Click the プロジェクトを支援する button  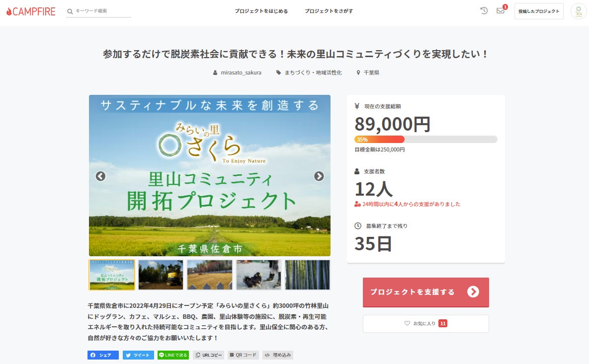click(425, 292)
